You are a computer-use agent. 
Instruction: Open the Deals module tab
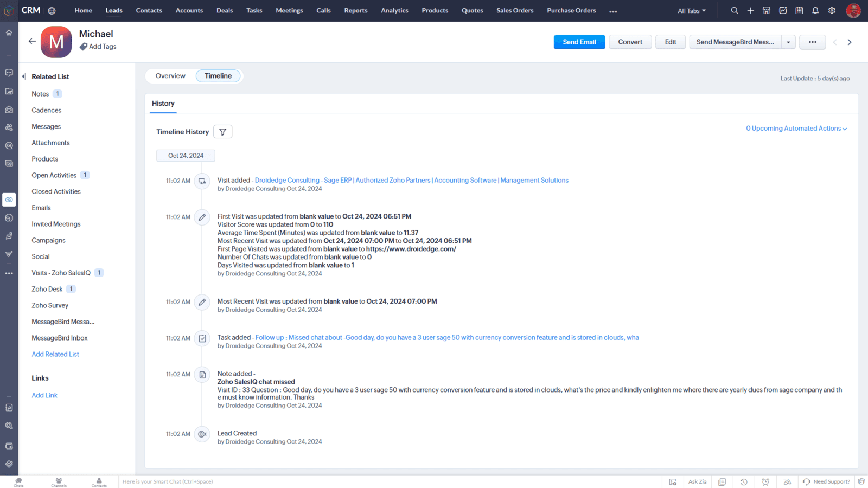point(225,11)
